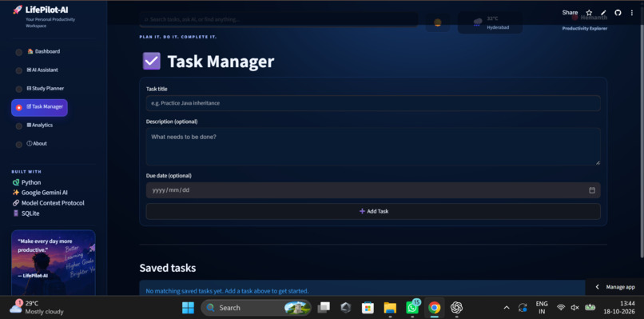This screenshot has width=644, height=319.
Task: Click the battery icon in system tray
Action: (x=590, y=307)
